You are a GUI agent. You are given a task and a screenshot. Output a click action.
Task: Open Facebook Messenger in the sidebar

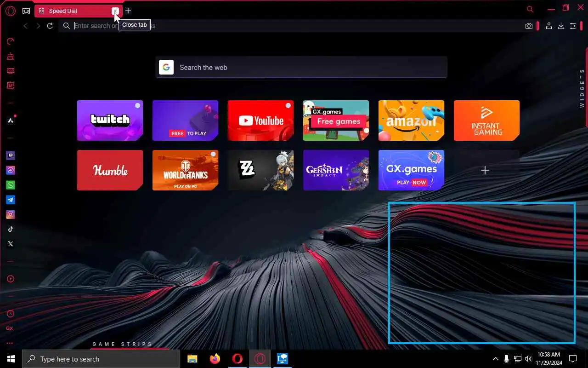pyautogui.click(x=11, y=170)
